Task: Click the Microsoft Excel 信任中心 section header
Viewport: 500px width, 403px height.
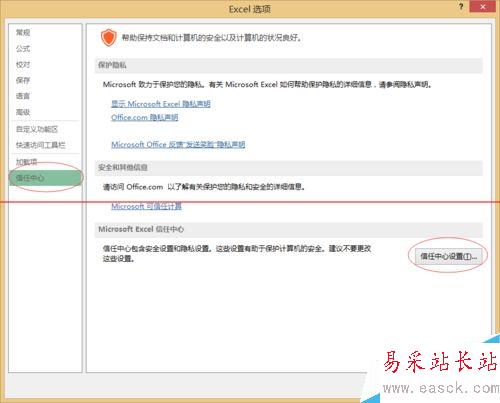Action: pos(289,230)
